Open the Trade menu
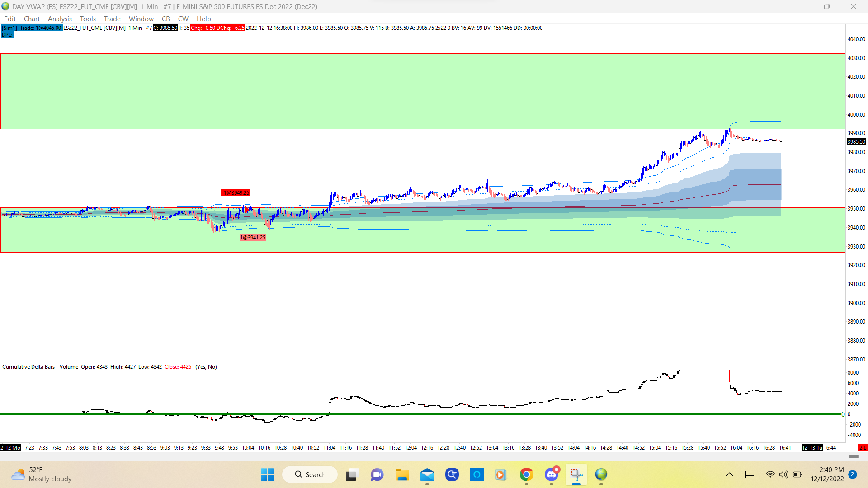The height and width of the screenshot is (488, 868). (x=112, y=19)
